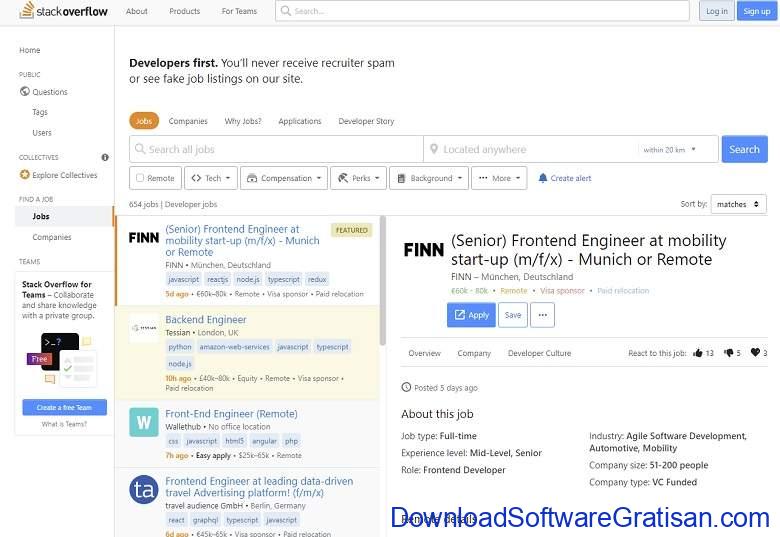
Task: Click the top site search field
Action: (482, 11)
